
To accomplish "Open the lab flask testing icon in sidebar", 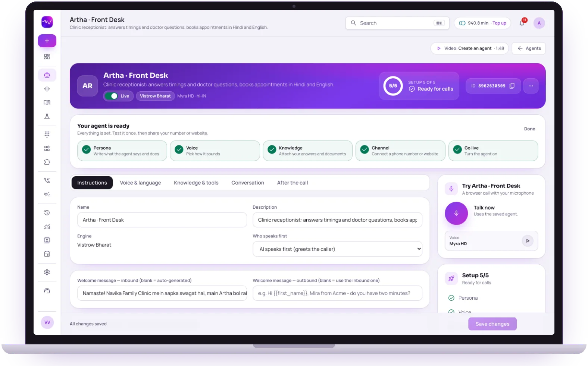I will click(x=47, y=116).
